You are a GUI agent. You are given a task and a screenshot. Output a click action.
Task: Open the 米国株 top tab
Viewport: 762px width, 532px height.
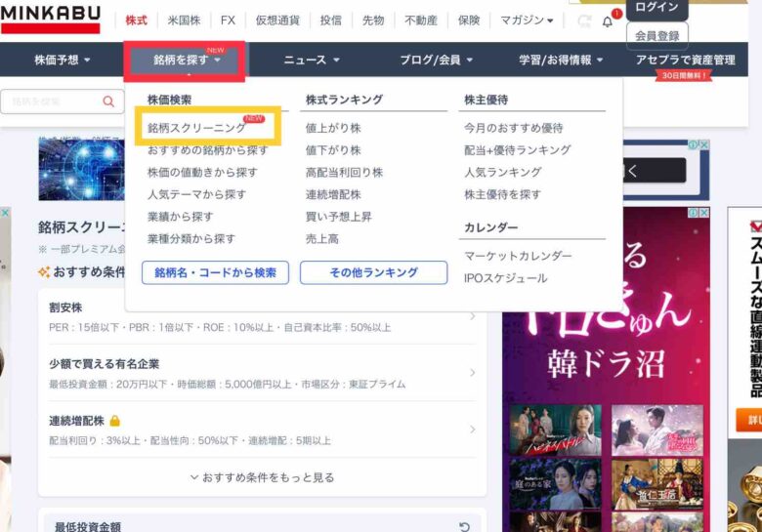[184, 20]
